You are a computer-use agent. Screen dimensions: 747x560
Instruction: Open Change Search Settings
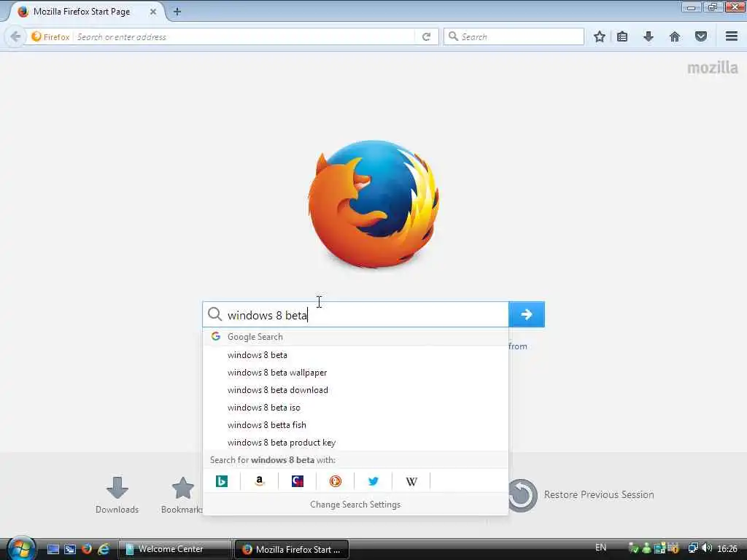(355, 505)
